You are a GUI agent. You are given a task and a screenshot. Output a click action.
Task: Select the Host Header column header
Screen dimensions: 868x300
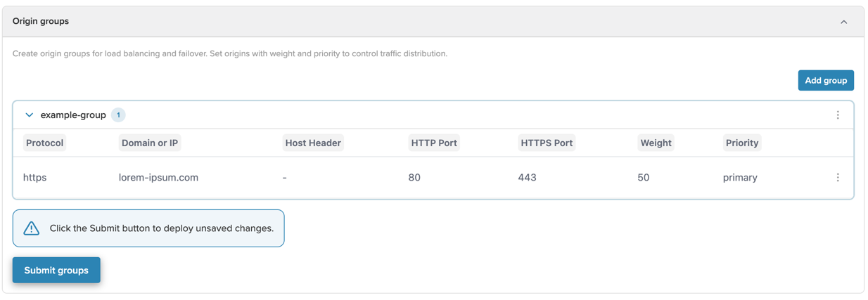click(x=312, y=143)
